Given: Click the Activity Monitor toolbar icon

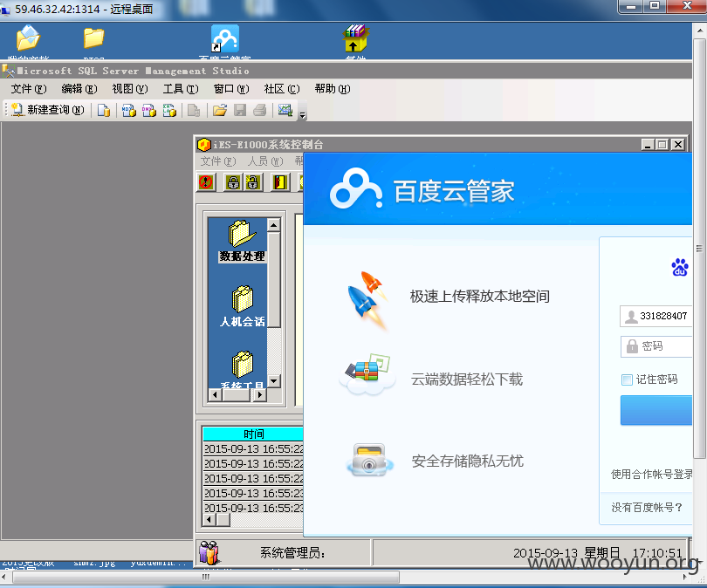Looking at the screenshot, I should (x=285, y=110).
